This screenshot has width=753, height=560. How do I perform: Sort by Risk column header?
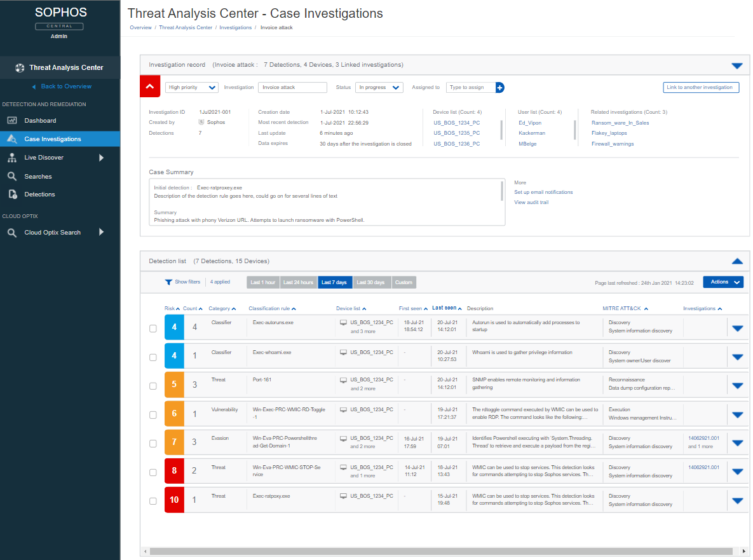coord(172,309)
